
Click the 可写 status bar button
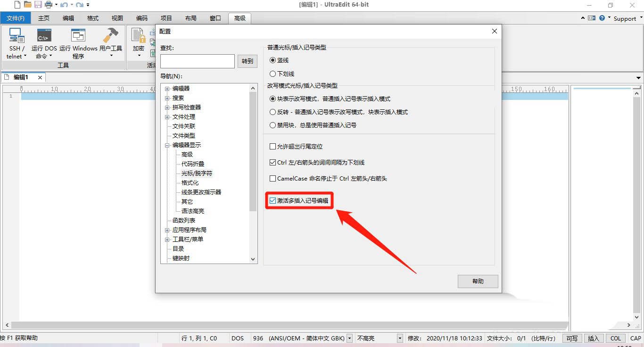(x=572, y=338)
